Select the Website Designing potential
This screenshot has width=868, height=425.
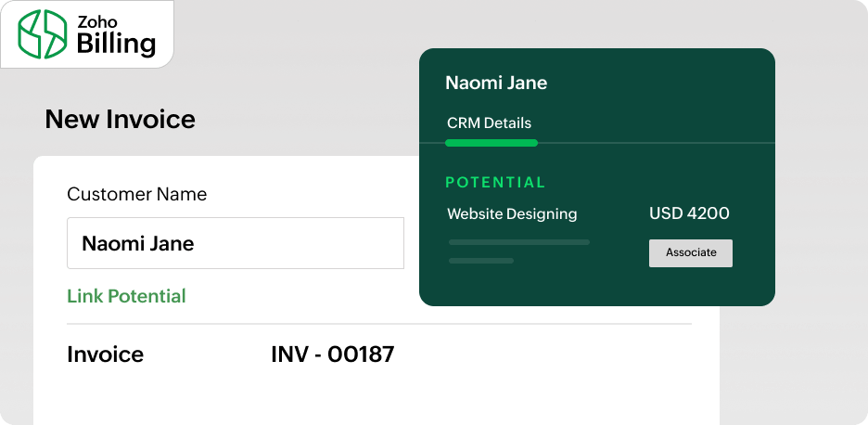(512, 214)
